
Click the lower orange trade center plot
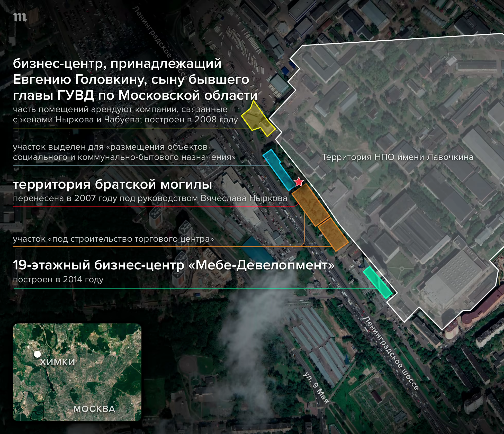pyautogui.click(x=333, y=234)
